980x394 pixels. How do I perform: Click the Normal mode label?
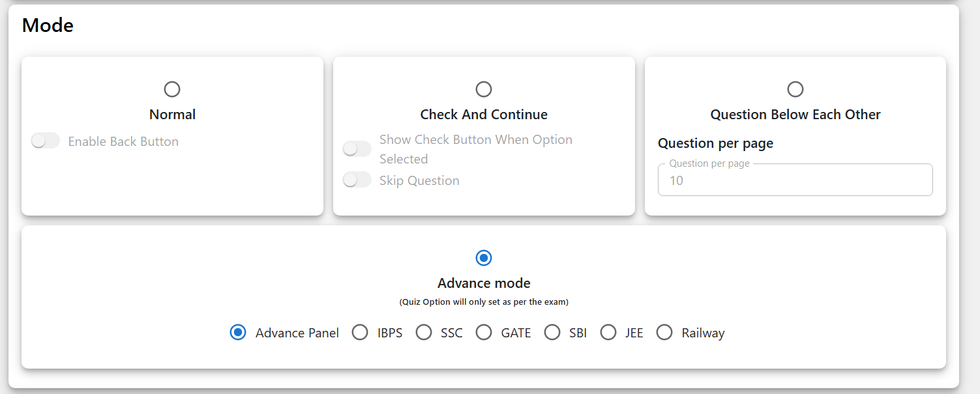pos(172,115)
